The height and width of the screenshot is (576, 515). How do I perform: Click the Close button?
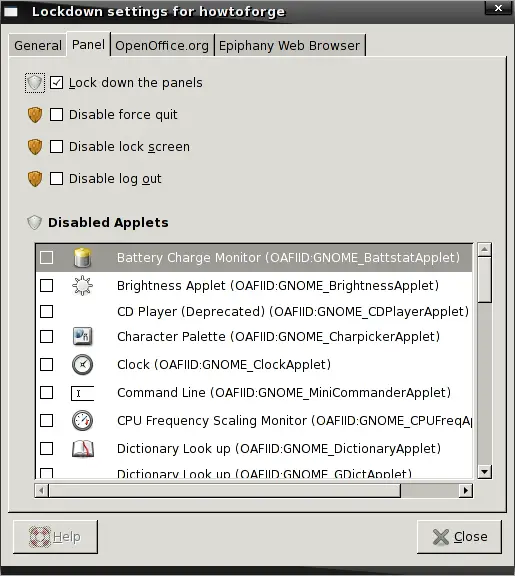pos(459,537)
